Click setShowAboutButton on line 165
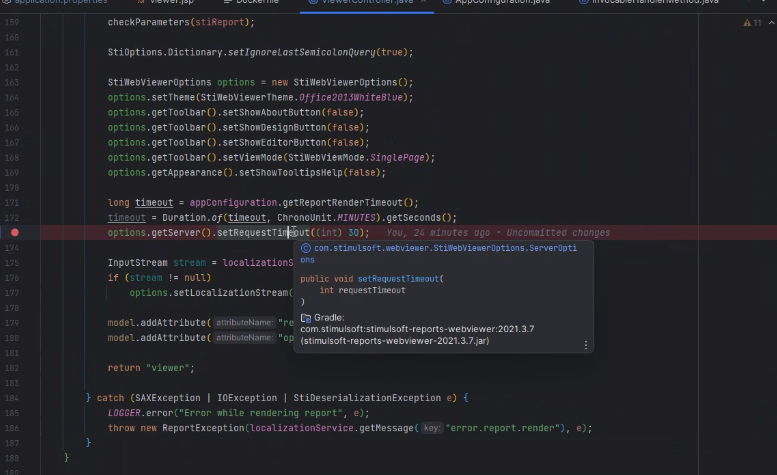Viewport: 777px width, 475px height. tap(272, 112)
